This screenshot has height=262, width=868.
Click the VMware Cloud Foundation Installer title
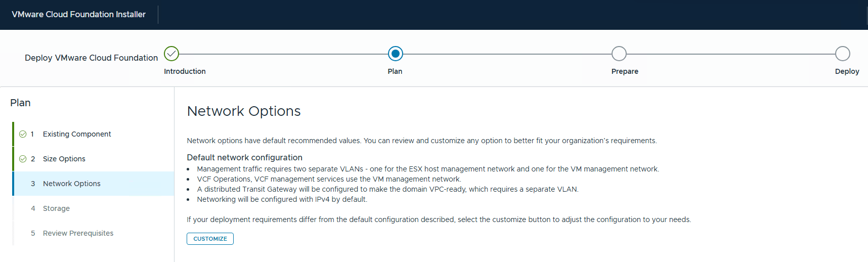(78, 14)
